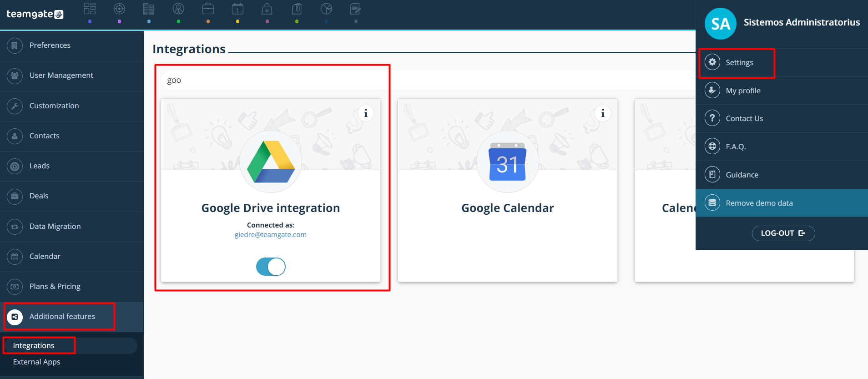The height and width of the screenshot is (379, 868).
Task: Open the calendar icon in top bar
Action: point(237,9)
